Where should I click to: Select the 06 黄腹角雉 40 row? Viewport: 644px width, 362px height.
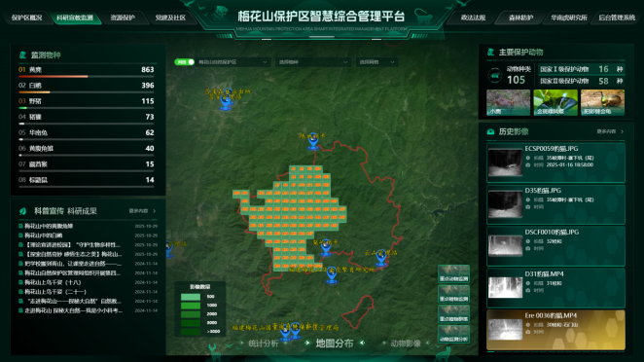[x=87, y=150]
